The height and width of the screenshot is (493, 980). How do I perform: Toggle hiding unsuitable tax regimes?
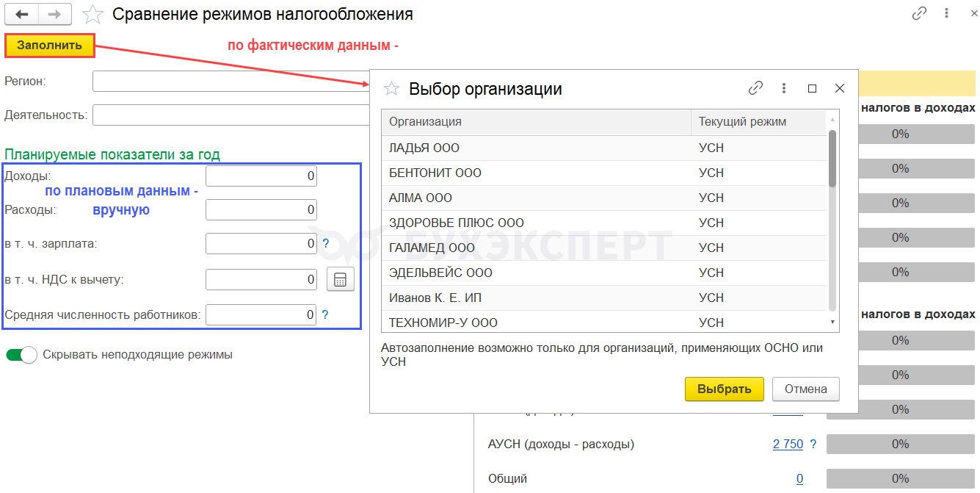[21, 355]
